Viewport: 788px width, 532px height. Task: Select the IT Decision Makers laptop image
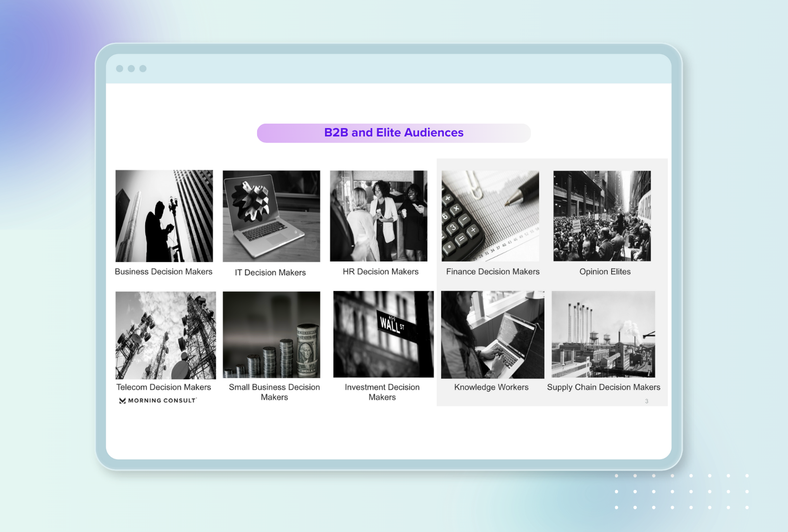tap(271, 216)
